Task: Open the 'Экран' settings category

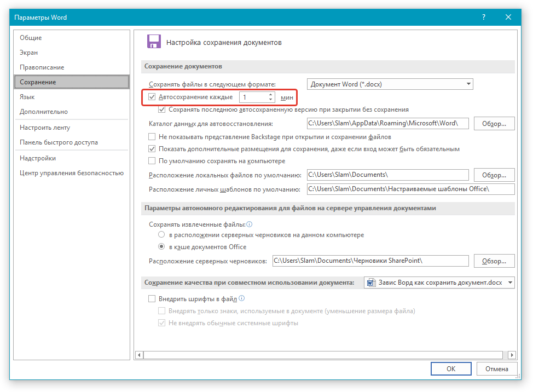Action: (72, 53)
